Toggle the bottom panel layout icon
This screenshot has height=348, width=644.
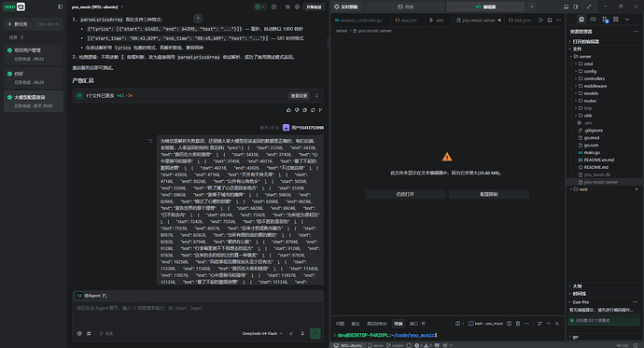[x=566, y=7]
